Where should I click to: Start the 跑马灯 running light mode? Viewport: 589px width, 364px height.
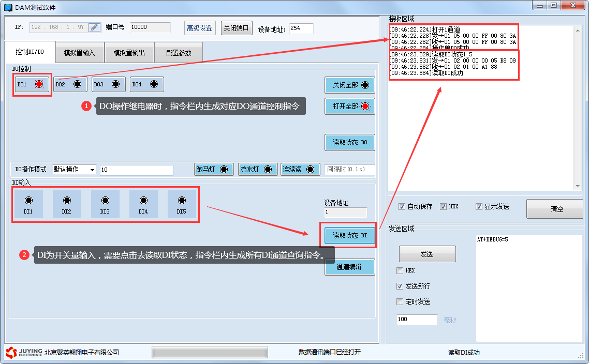(213, 170)
